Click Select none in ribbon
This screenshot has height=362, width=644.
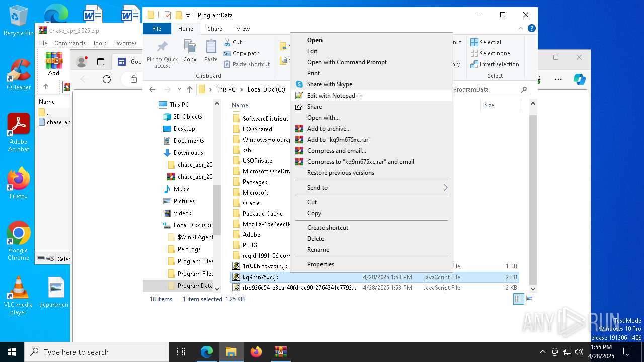(x=490, y=53)
